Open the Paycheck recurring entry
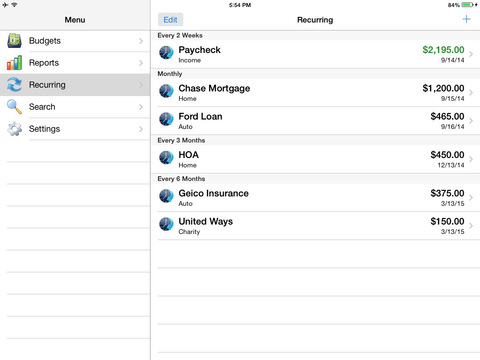Screen dimensions: 480x360 pyautogui.click(x=315, y=54)
